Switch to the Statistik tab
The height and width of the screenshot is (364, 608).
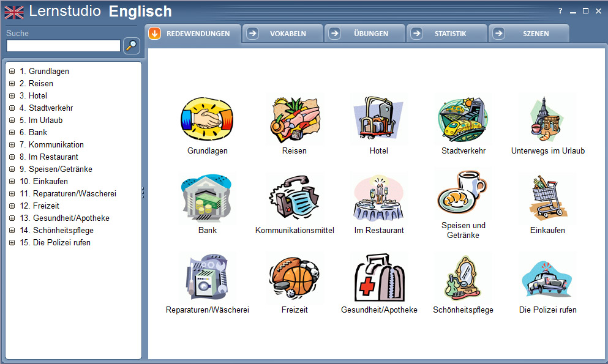click(447, 34)
